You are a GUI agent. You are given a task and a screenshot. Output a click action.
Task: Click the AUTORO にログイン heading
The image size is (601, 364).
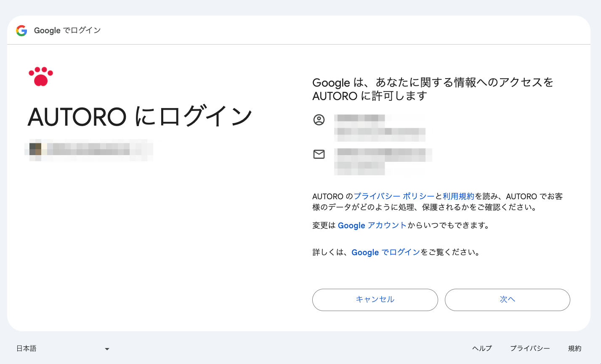(x=140, y=117)
